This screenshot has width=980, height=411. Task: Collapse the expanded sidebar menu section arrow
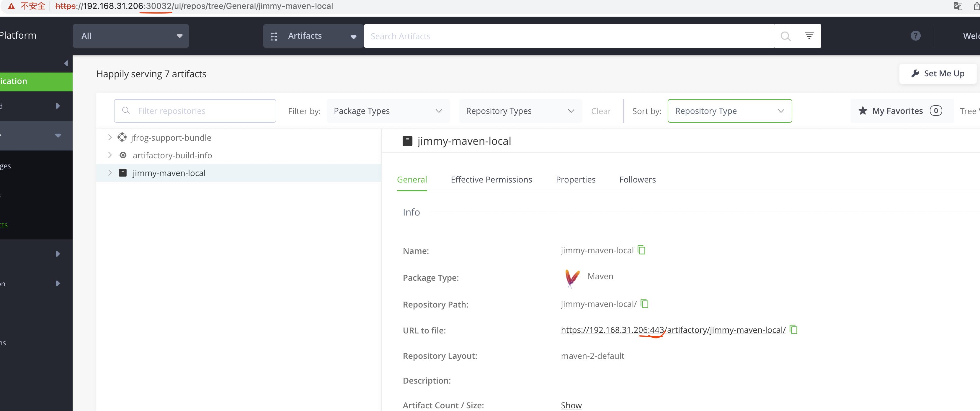pos(58,136)
